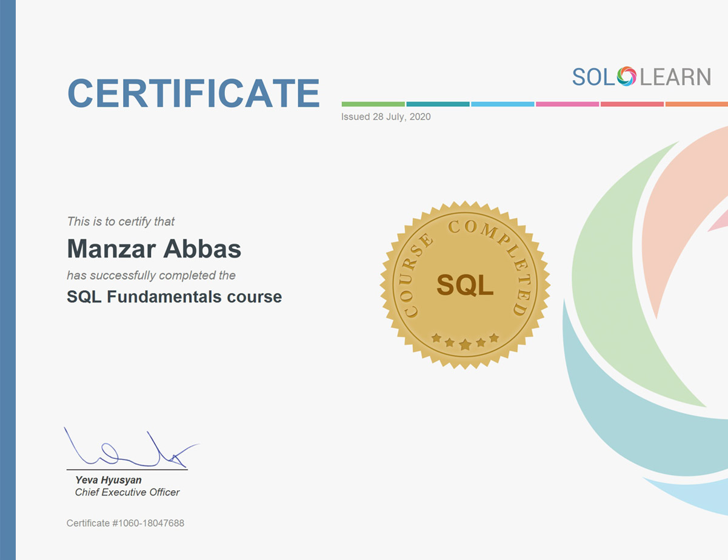Select the recipient name Manzar Abbas
Image resolution: width=728 pixels, height=560 pixels.
coord(154,249)
